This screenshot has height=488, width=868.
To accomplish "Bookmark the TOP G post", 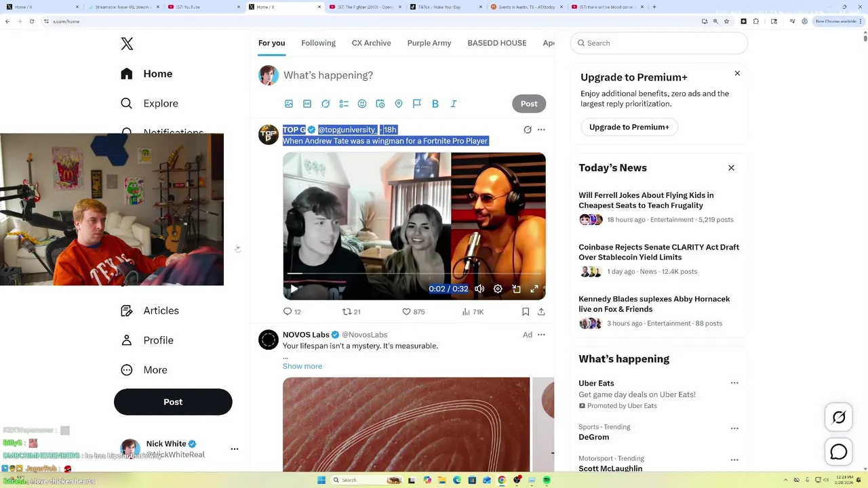I will [x=526, y=312].
